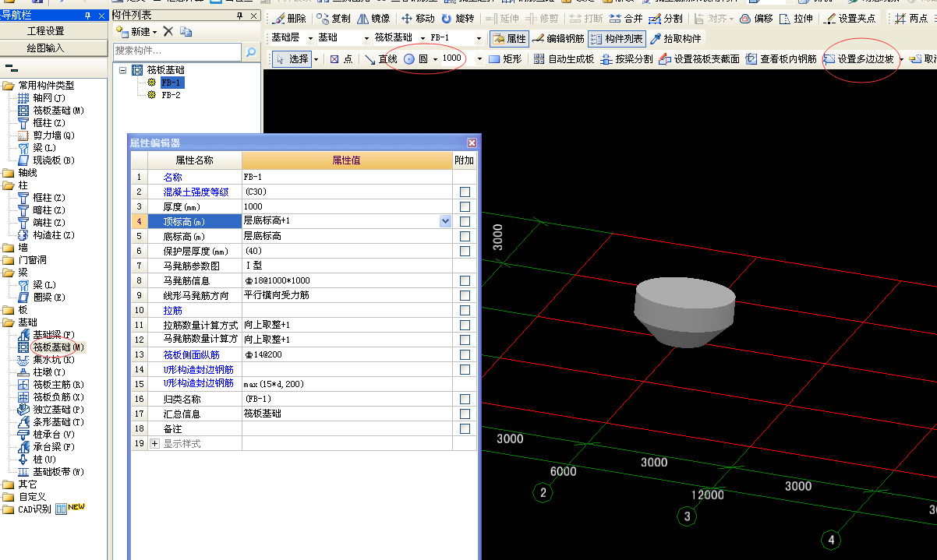Screen dimensions: 937x560
Task: Click the 删除 (delete) toolbar button
Action: 289,19
